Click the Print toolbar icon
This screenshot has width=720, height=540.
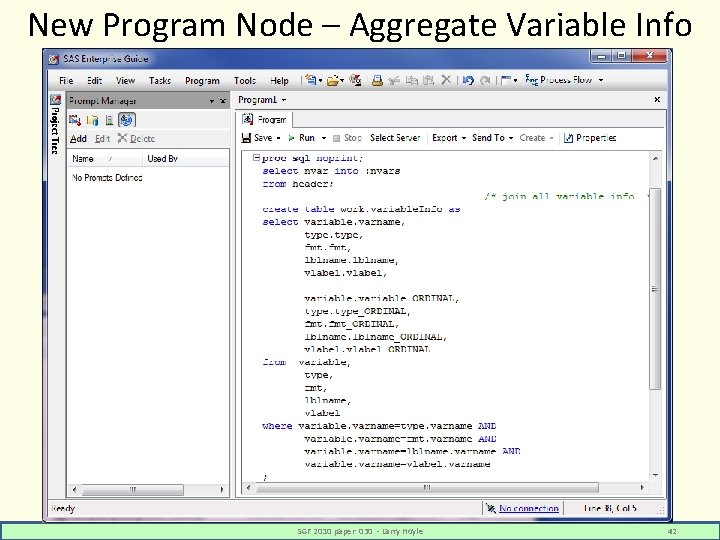point(377,80)
